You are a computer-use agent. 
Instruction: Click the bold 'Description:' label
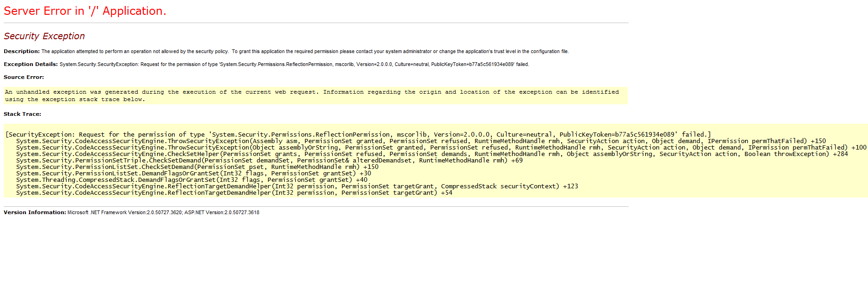tap(22, 51)
